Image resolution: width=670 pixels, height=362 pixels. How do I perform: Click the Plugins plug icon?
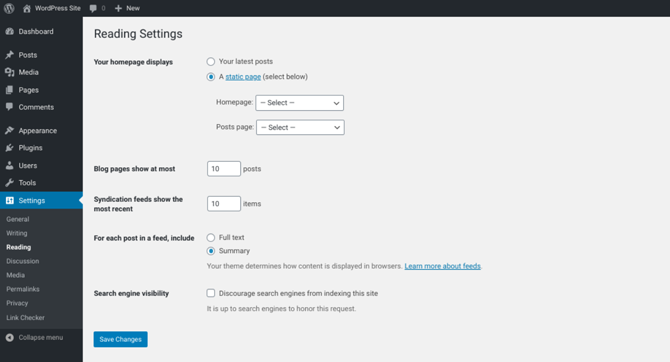click(x=9, y=148)
